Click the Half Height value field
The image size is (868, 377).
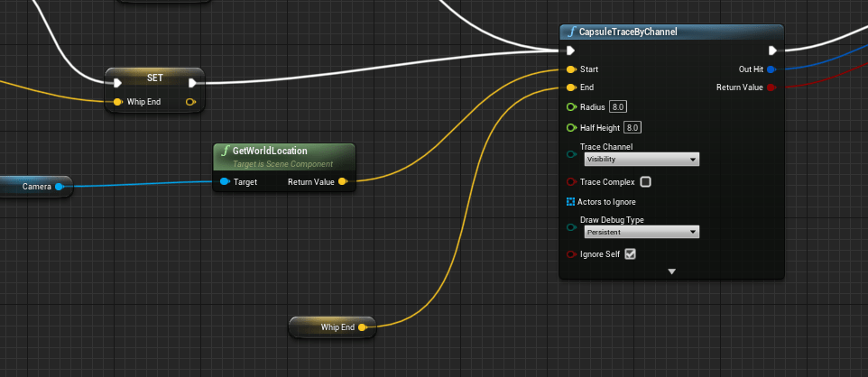[633, 127]
